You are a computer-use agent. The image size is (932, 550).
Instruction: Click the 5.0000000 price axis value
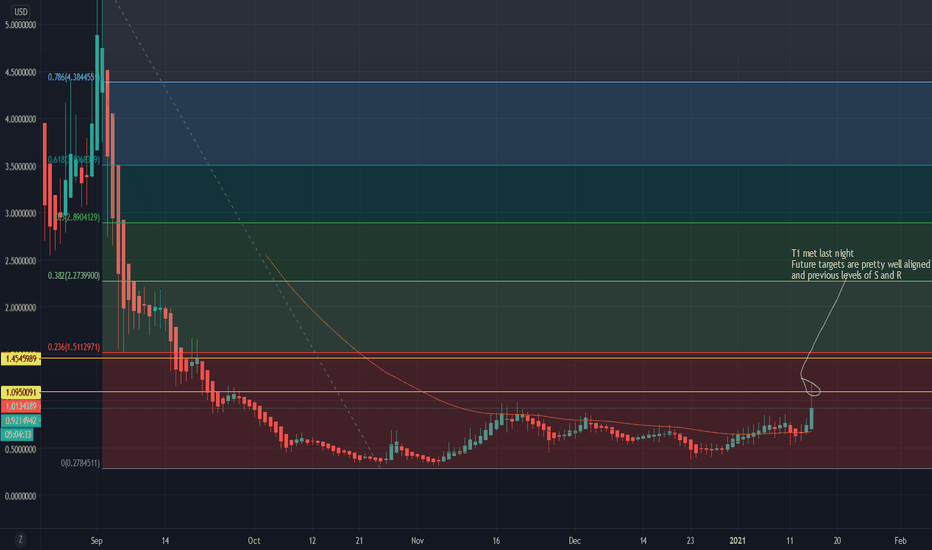click(21, 25)
